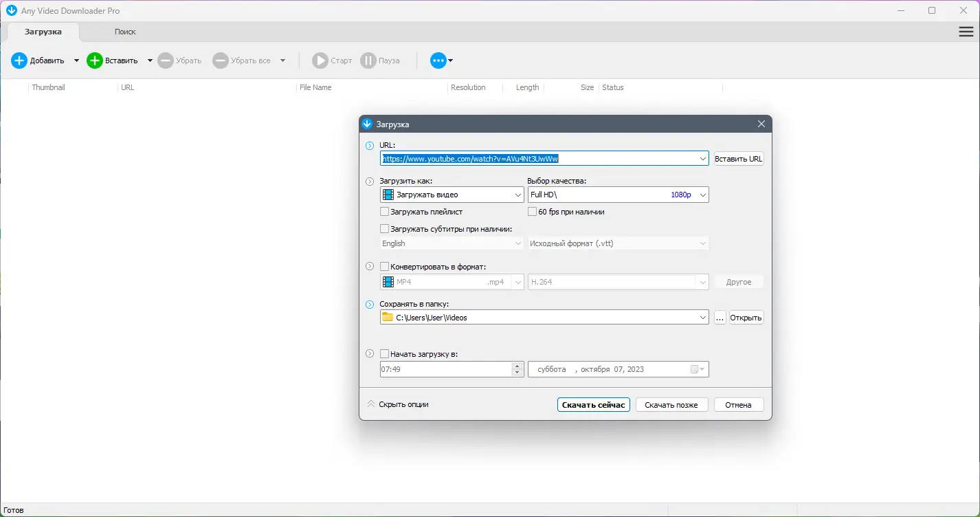Screen dimensions: 980x517
Task: Check 60 fps при наличии option
Action: point(532,212)
